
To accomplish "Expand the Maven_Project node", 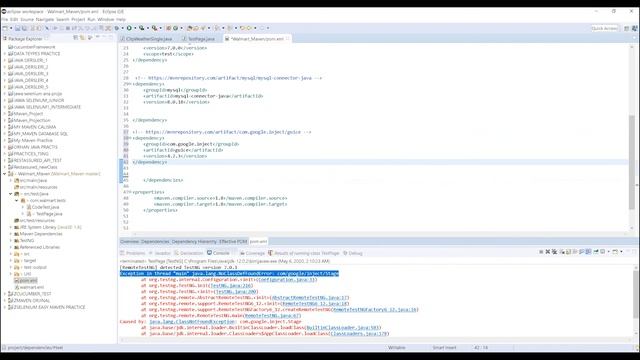I will point(4,113).
